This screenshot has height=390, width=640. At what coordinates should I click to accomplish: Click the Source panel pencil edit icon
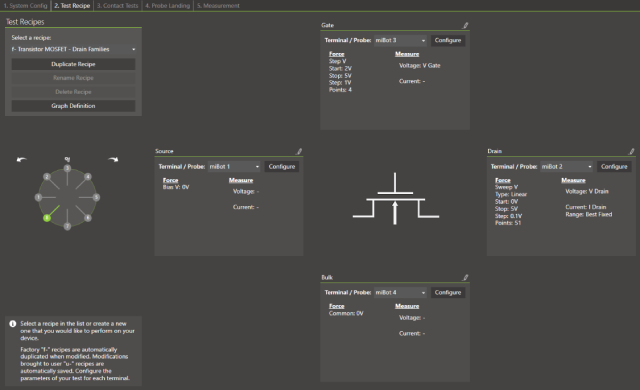[x=299, y=151]
